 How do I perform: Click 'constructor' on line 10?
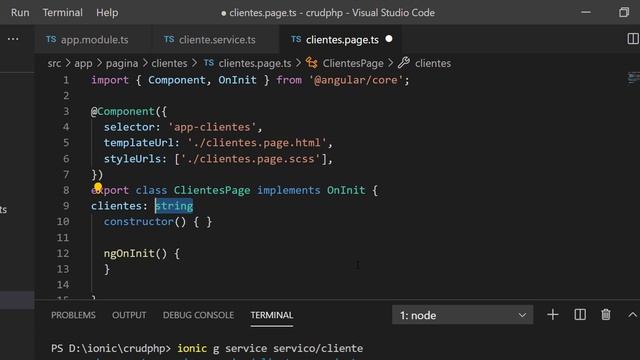pyautogui.click(x=139, y=222)
